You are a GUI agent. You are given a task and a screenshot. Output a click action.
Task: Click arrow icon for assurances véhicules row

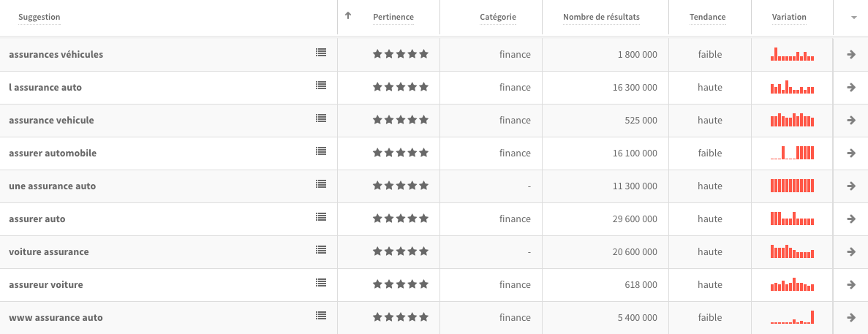pos(851,54)
